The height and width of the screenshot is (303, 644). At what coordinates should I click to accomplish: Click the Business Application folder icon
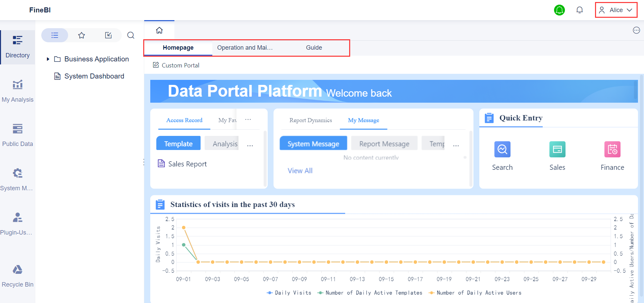point(57,59)
